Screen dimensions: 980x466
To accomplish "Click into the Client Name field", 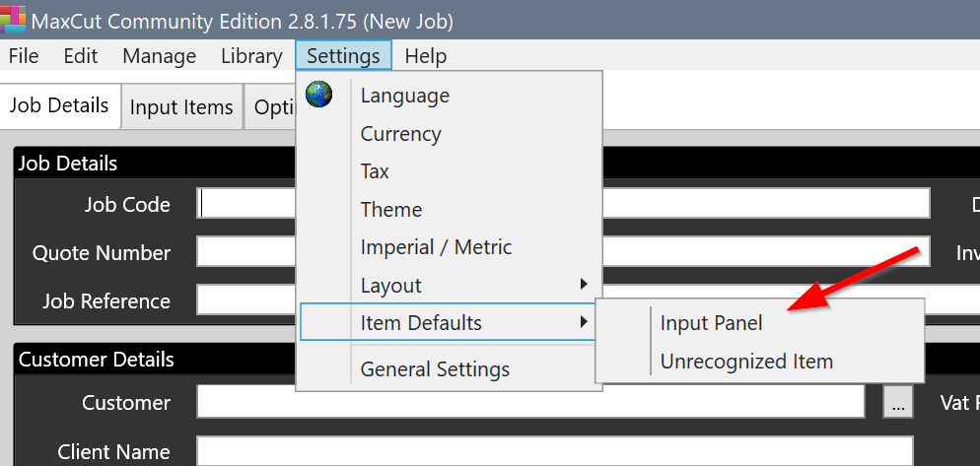I will pyautogui.click(x=554, y=451).
